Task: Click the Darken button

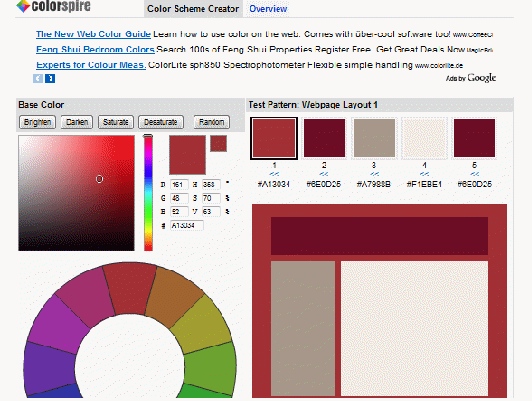Action: 77,122
